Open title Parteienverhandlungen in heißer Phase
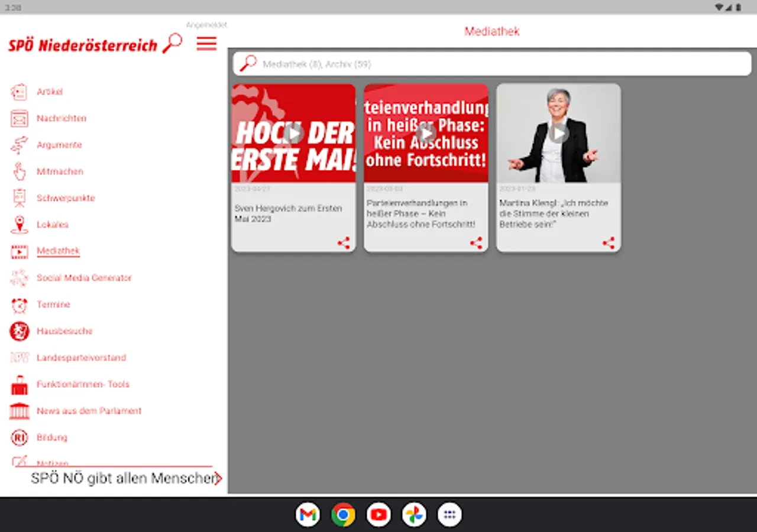Image resolution: width=757 pixels, height=532 pixels. click(421, 213)
